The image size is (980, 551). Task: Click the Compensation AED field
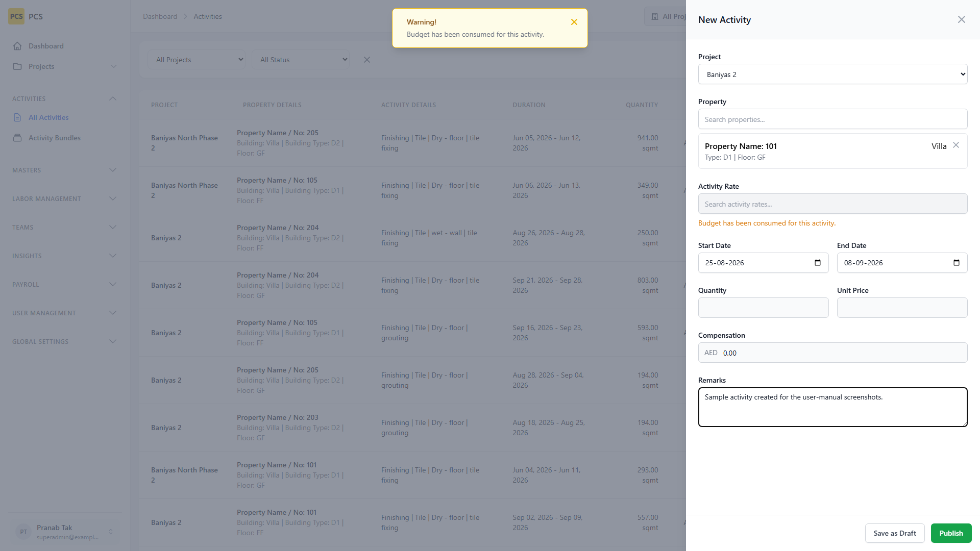(832, 353)
